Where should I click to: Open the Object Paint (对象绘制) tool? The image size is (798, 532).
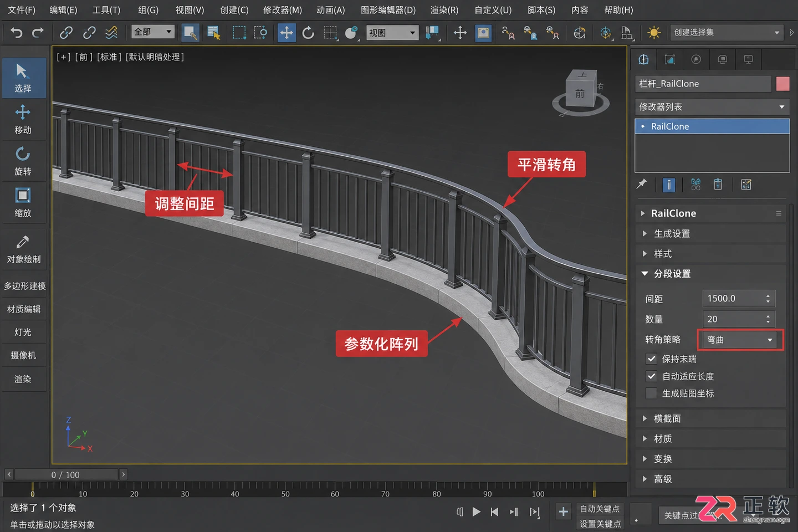click(23, 249)
